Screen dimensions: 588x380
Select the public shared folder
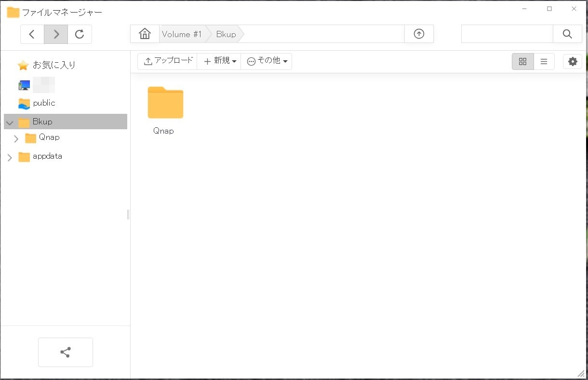point(44,103)
